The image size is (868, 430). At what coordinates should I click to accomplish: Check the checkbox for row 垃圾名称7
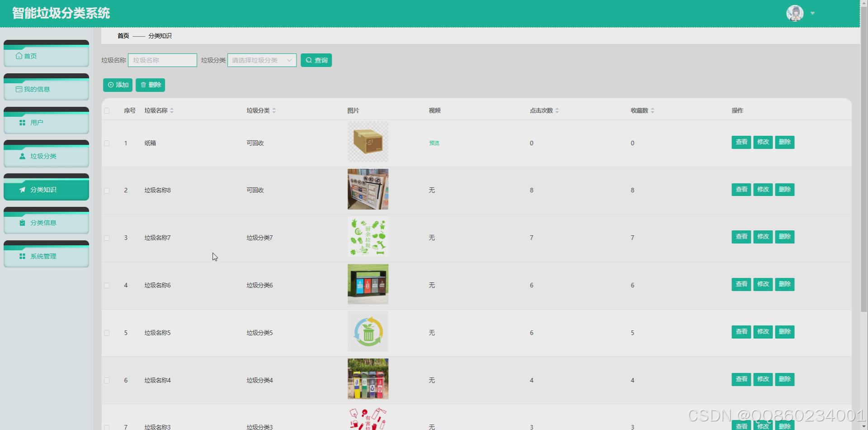tap(107, 238)
